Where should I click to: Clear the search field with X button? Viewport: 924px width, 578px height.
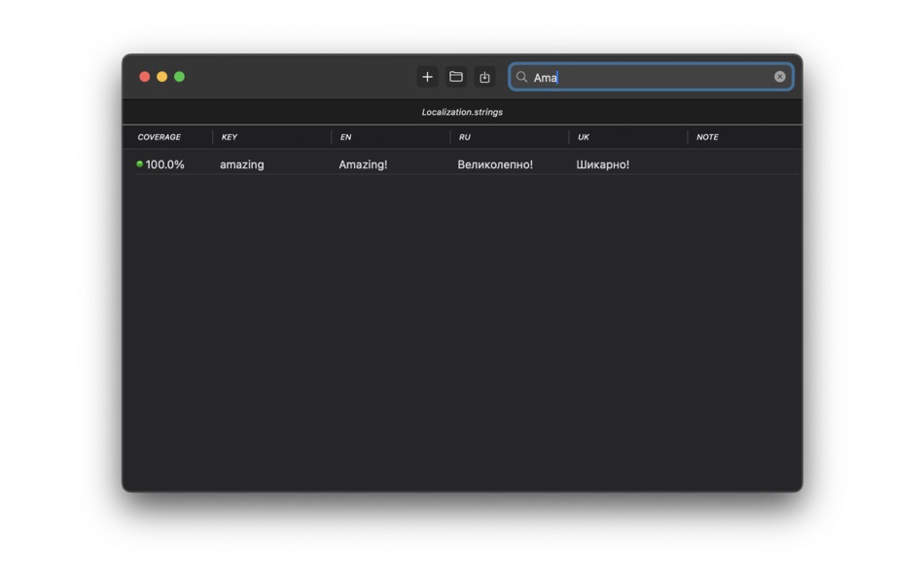pyautogui.click(x=780, y=77)
